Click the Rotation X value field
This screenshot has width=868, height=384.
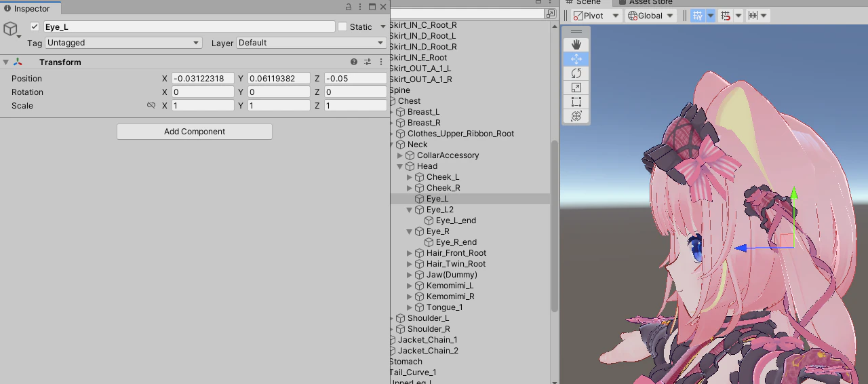point(203,92)
